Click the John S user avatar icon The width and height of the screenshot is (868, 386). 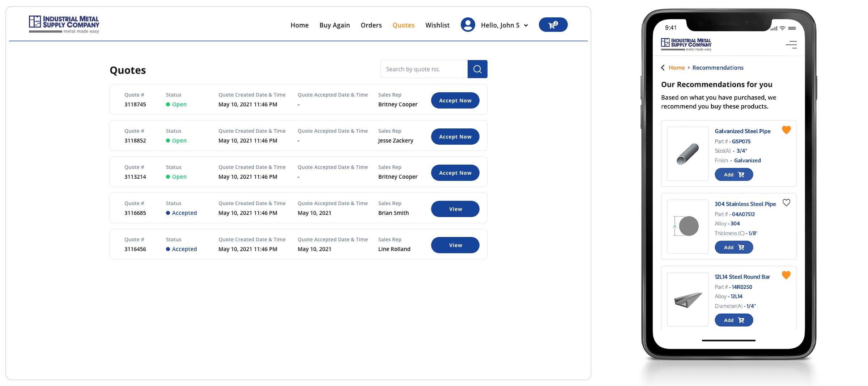(468, 25)
